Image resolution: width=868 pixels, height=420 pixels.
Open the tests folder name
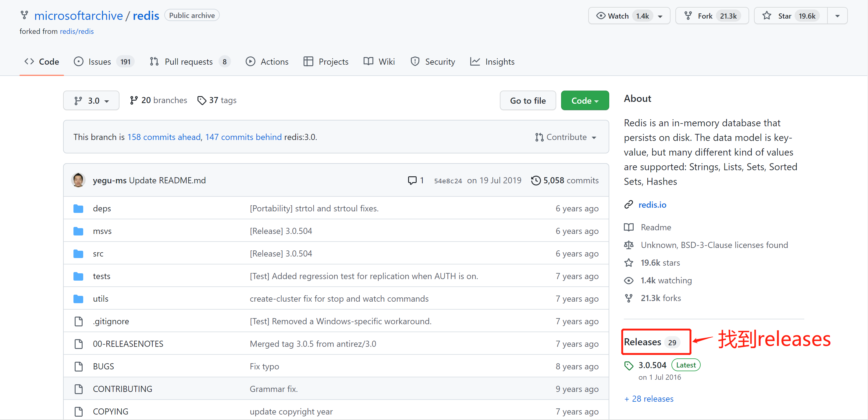click(101, 276)
